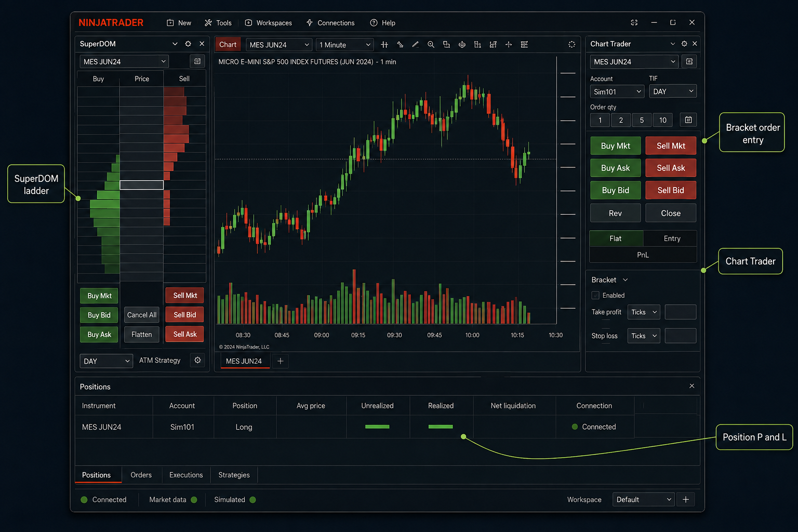Add a new workspace with plus button

pos(686,499)
